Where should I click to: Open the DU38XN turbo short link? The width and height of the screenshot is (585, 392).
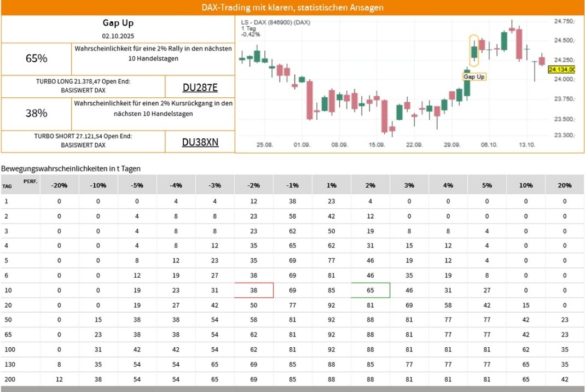pyautogui.click(x=200, y=142)
